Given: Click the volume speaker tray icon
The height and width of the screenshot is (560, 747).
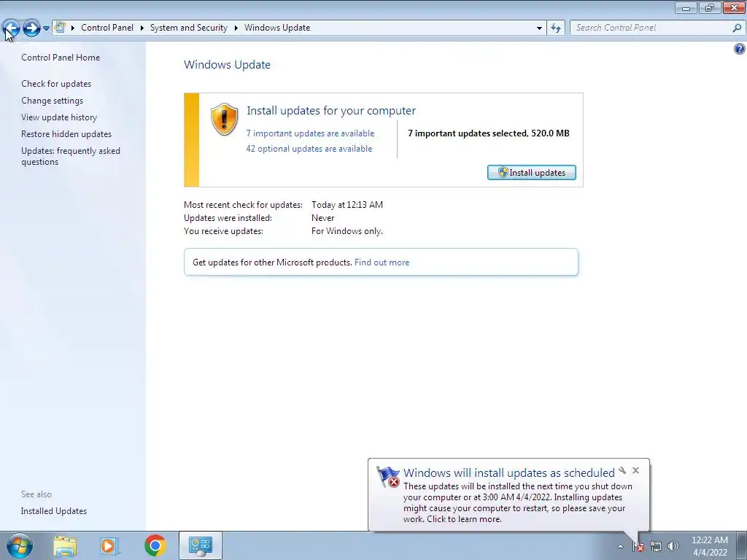Looking at the screenshot, I should click(x=673, y=546).
